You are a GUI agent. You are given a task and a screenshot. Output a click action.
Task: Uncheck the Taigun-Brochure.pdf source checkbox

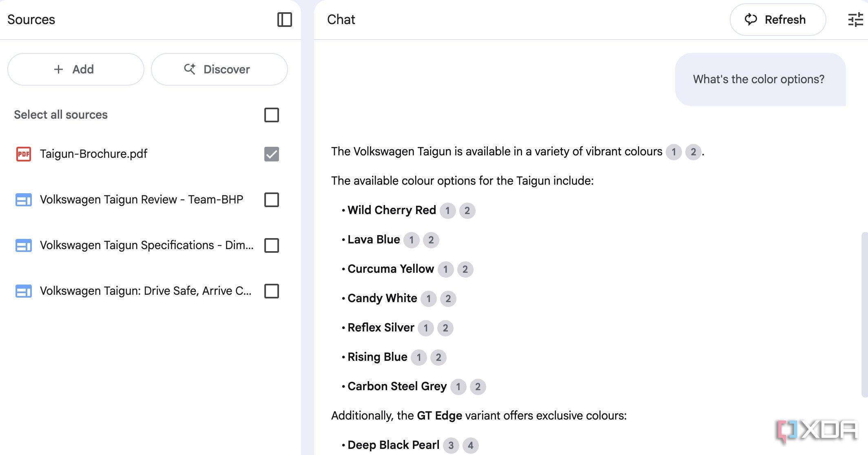(272, 154)
